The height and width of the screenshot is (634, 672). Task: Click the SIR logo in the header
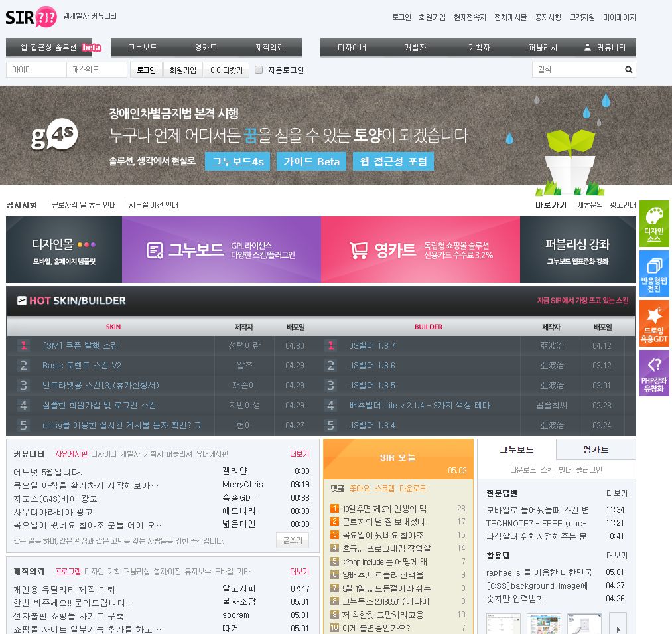click(x=31, y=17)
